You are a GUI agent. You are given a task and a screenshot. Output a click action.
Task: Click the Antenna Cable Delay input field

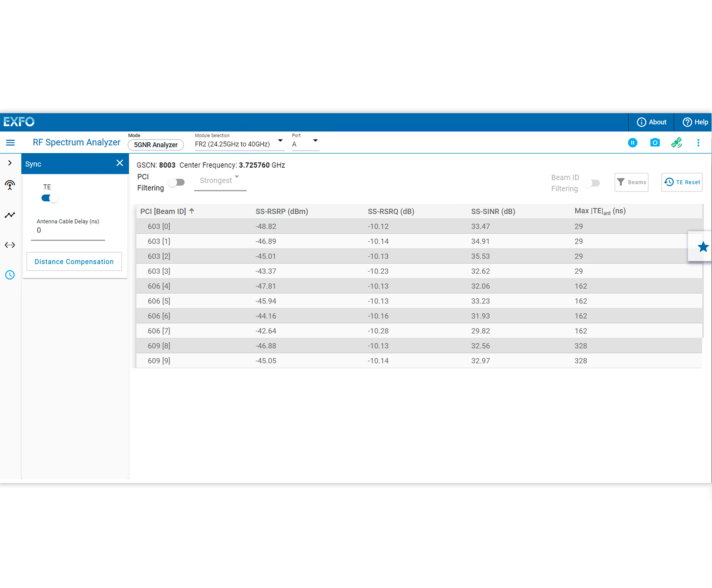pos(68,231)
